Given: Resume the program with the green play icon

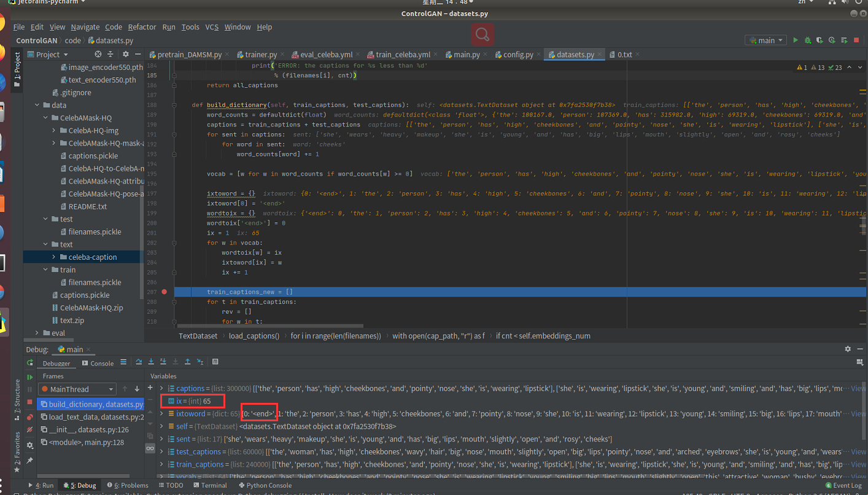Looking at the screenshot, I should click(x=30, y=377).
